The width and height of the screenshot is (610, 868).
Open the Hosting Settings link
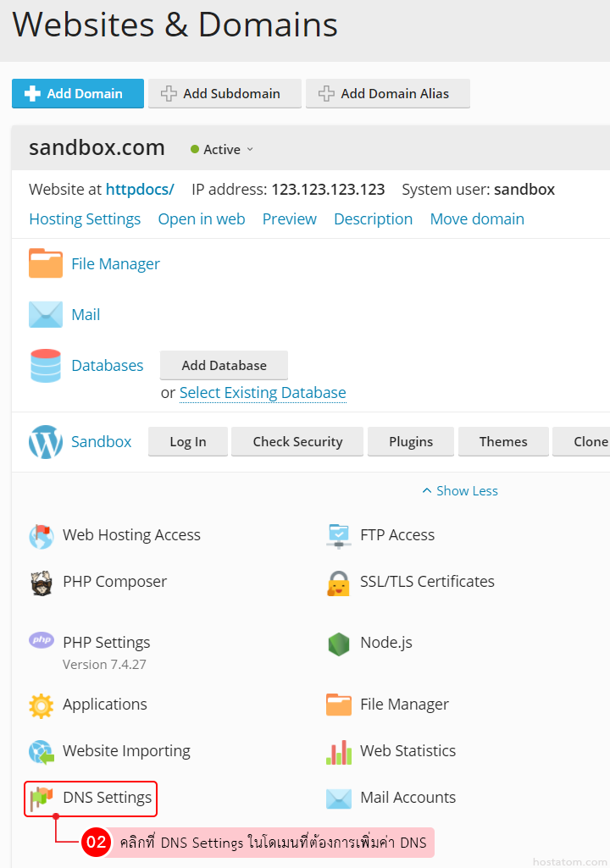85,218
